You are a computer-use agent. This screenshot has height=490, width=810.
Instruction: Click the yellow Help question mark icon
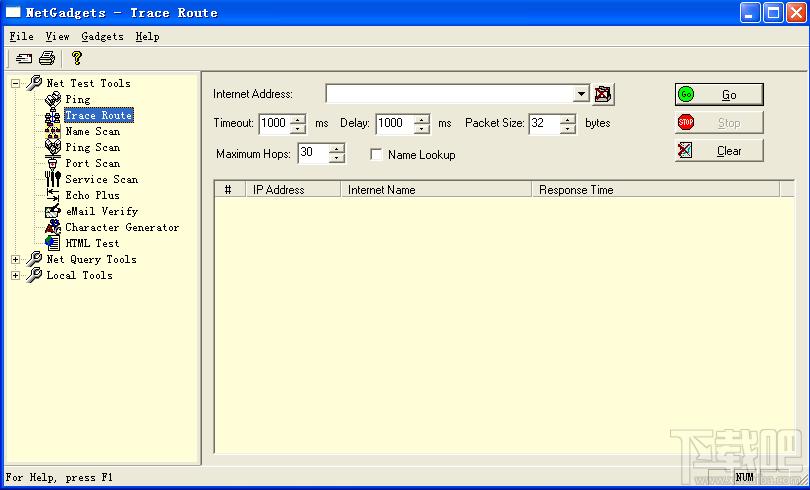(x=77, y=58)
